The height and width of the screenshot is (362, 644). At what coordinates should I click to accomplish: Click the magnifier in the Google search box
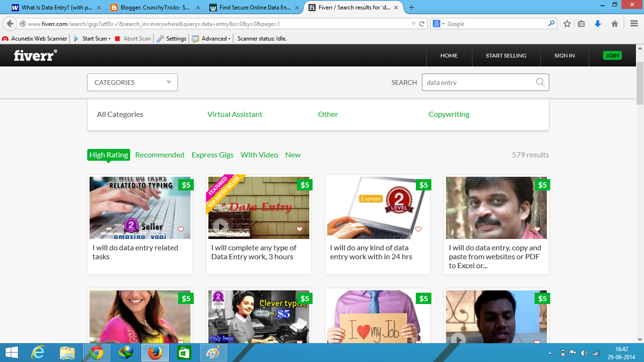[x=552, y=24]
